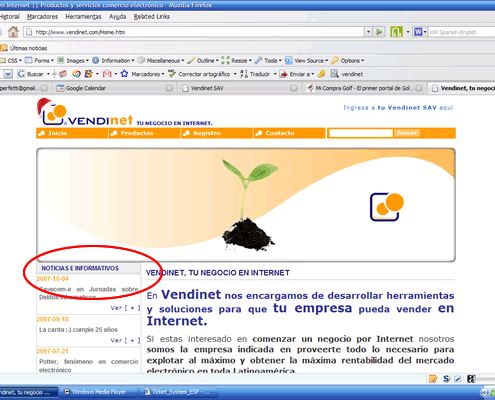Open the Tools menu in the Web Developer toolbar
495x400 pixels.
click(268, 61)
